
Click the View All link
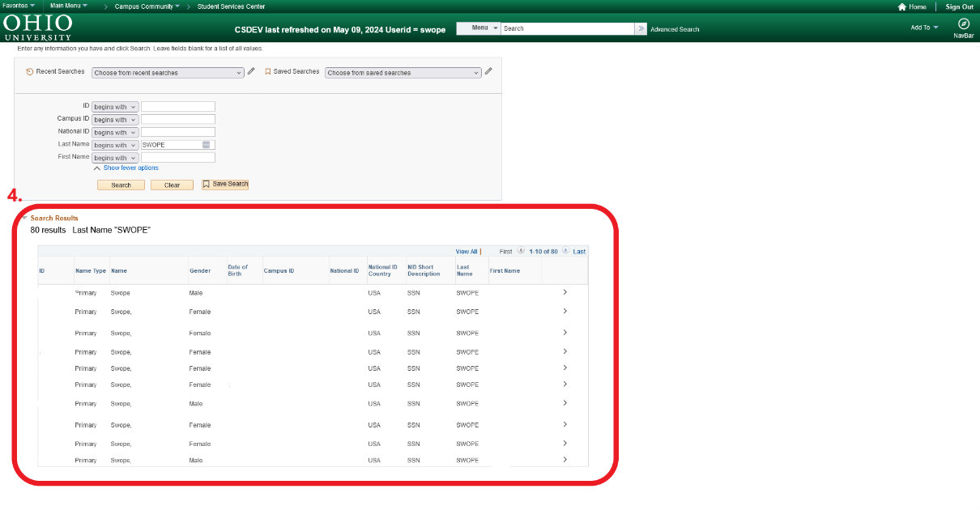467,252
